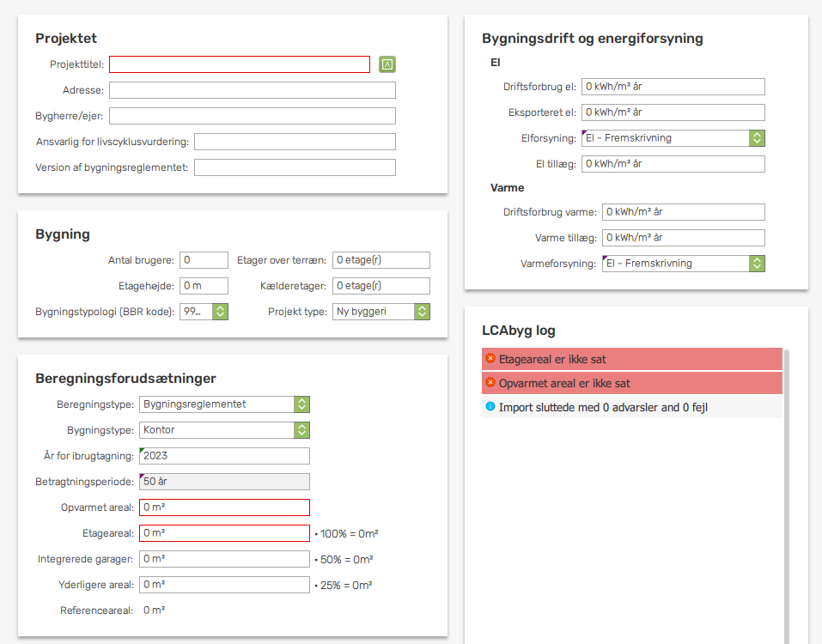This screenshot has height=644, width=822.
Task: Click the Varme tillæg input field
Action: click(x=683, y=237)
